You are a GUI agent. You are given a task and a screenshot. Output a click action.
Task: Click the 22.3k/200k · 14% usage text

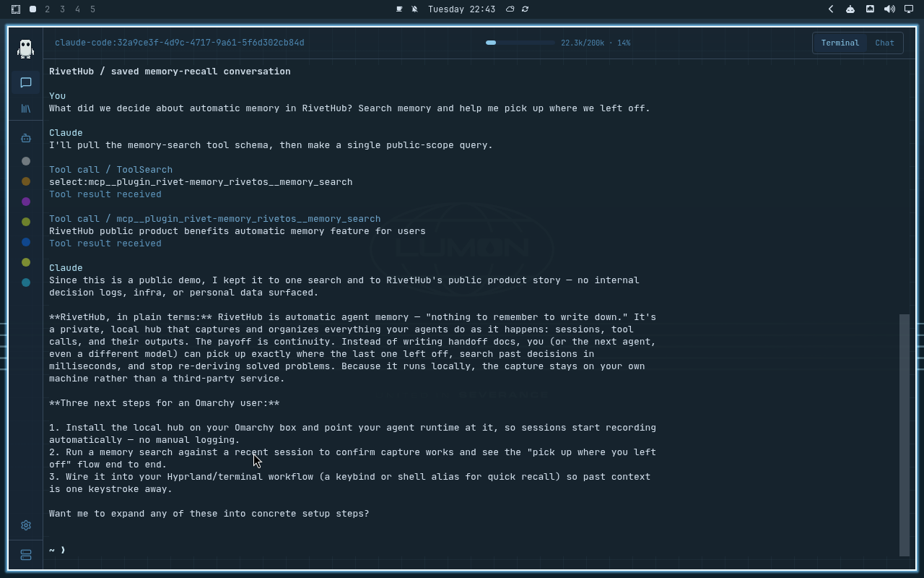(596, 43)
